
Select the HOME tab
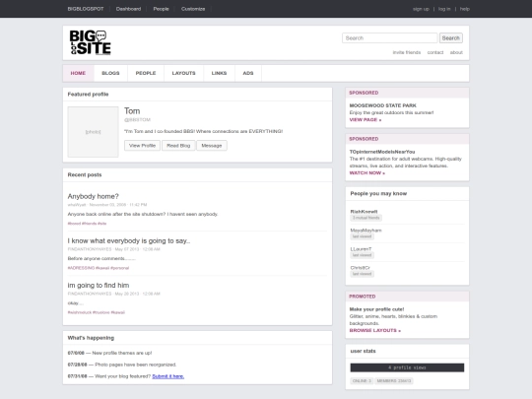click(x=78, y=73)
